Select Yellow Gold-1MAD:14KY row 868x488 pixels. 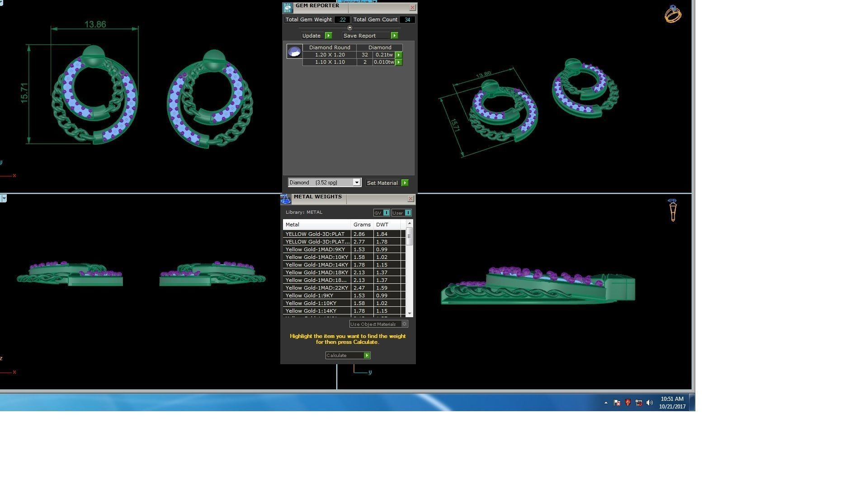pyautogui.click(x=317, y=265)
